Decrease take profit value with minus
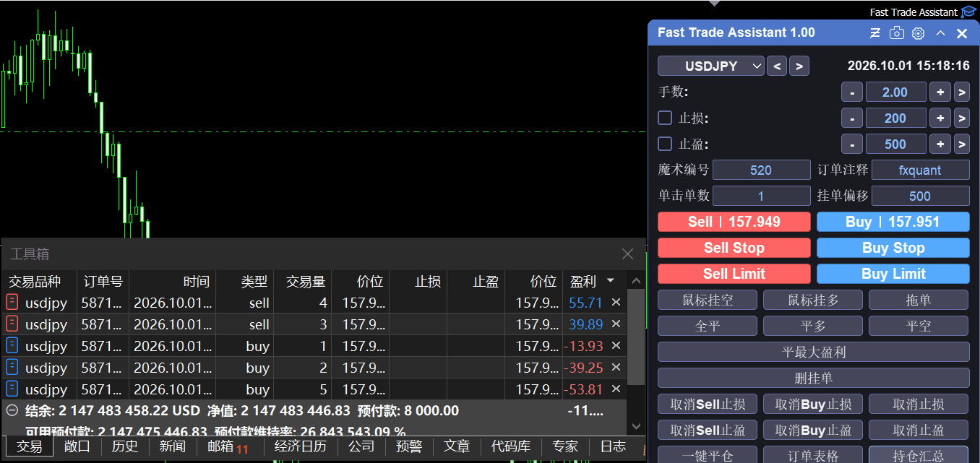Screen dimensions: 980x463 (x=852, y=144)
